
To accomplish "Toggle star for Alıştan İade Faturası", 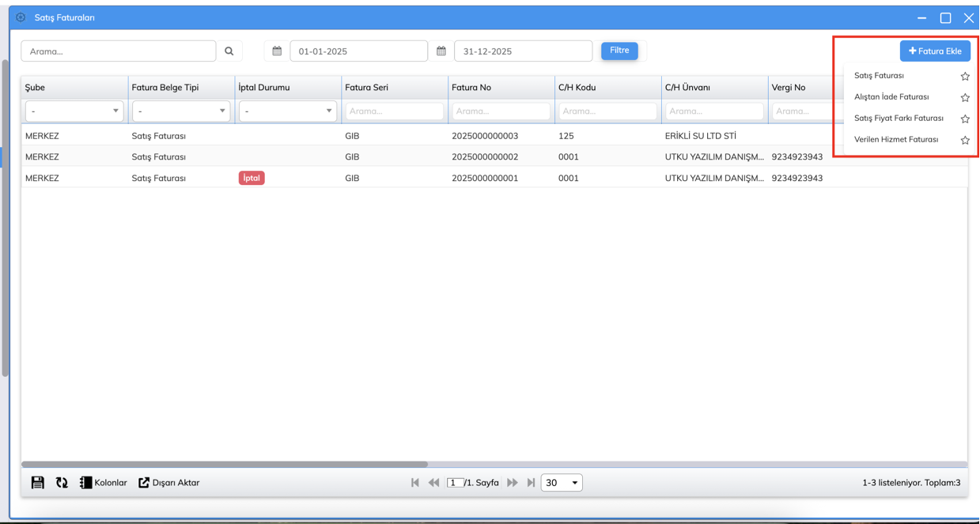I will [965, 98].
